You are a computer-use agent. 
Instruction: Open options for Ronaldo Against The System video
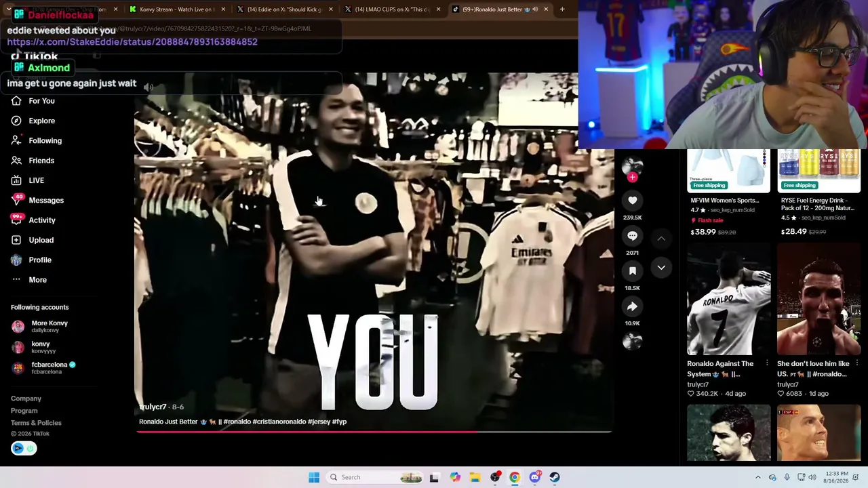click(x=767, y=363)
